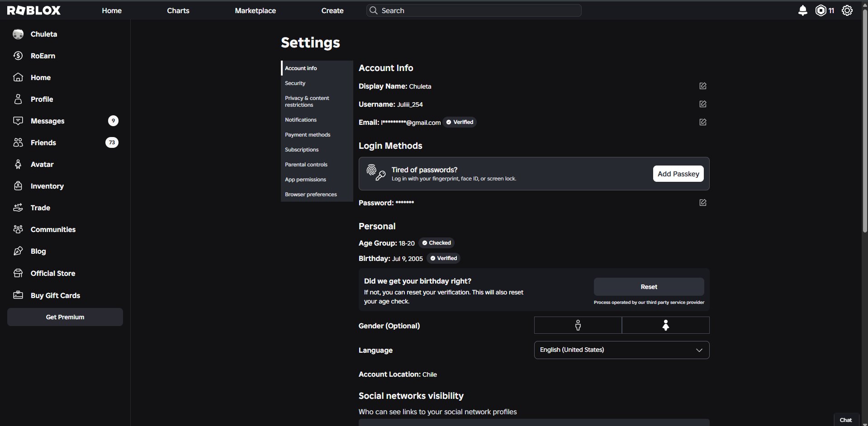Click the Birthday Verified badge
Viewport: 868px width, 426px height.
444,258
